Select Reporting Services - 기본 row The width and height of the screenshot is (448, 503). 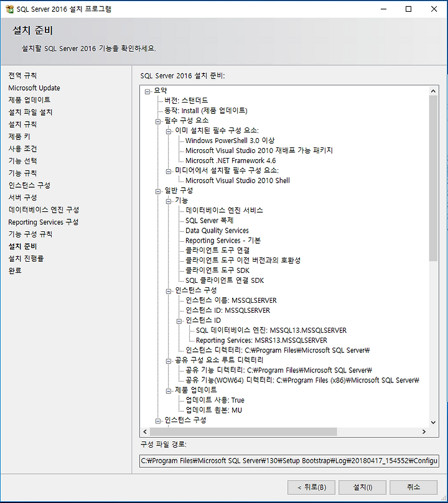(223, 241)
